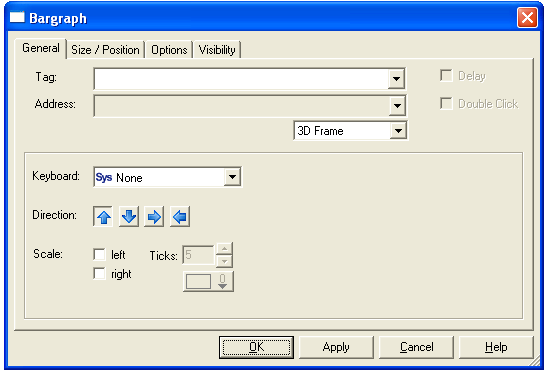Expand the 3D Frame dropdown
Viewport: 550px width, 376px height.
pyautogui.click(x=398, y=131)
